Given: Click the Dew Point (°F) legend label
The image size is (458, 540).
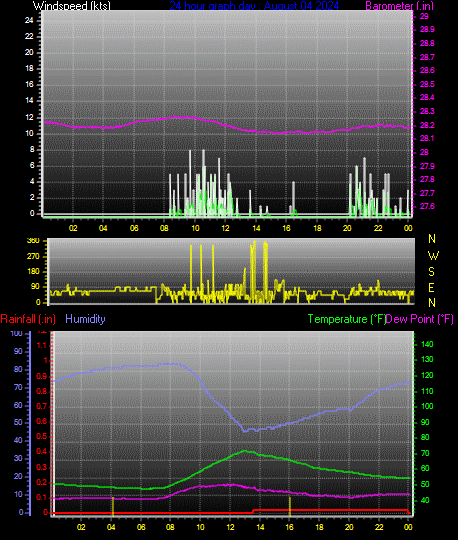Looking at the screenshot, I should click(419, 319).
